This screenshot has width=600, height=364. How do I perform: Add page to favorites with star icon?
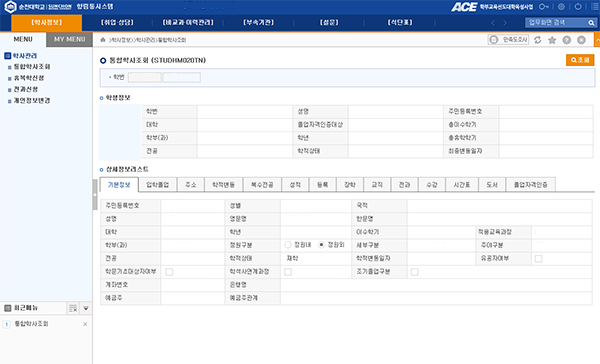(x=552, y=40)
